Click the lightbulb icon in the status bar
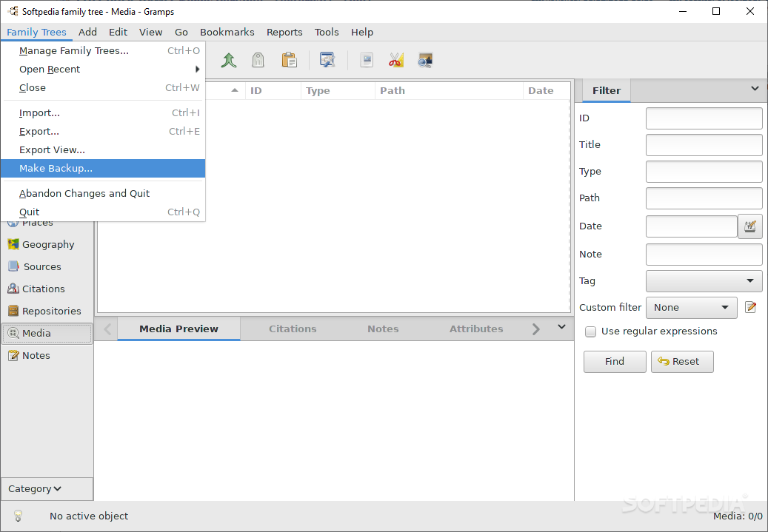Viewport: 768px width, 532px height. pyautogui.click(x=18, y=516)
